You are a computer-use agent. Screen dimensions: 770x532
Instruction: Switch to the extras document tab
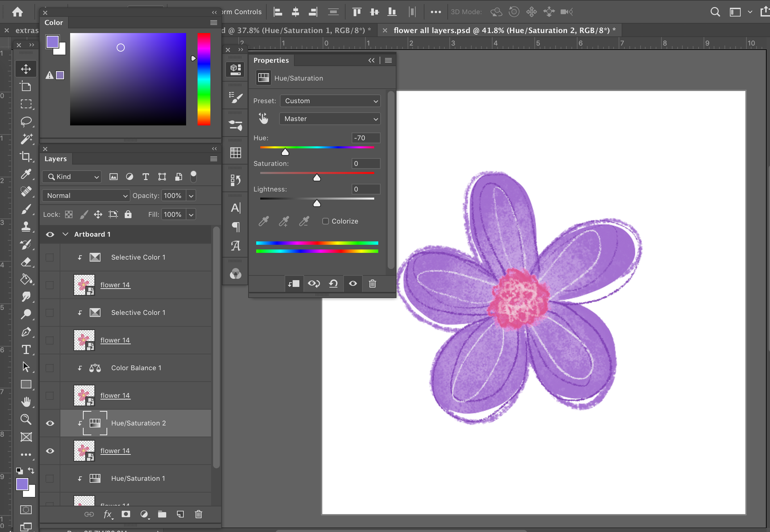pos(27,30)
